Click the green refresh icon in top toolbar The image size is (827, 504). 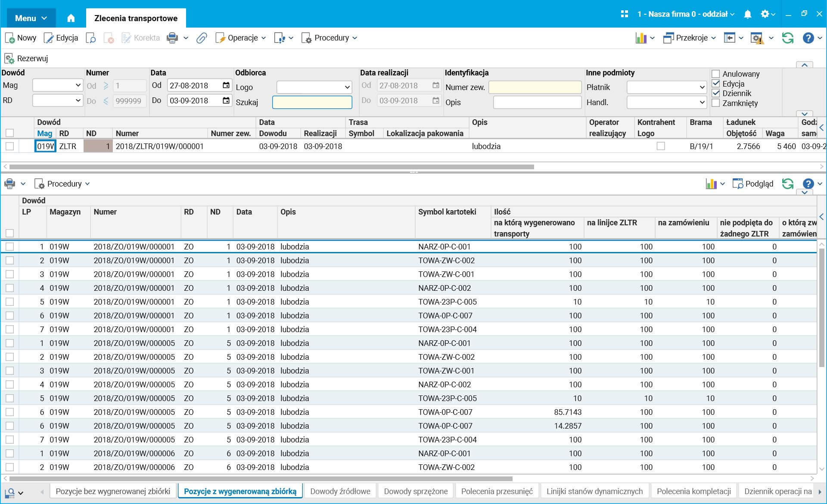click(x=787, y=38)
